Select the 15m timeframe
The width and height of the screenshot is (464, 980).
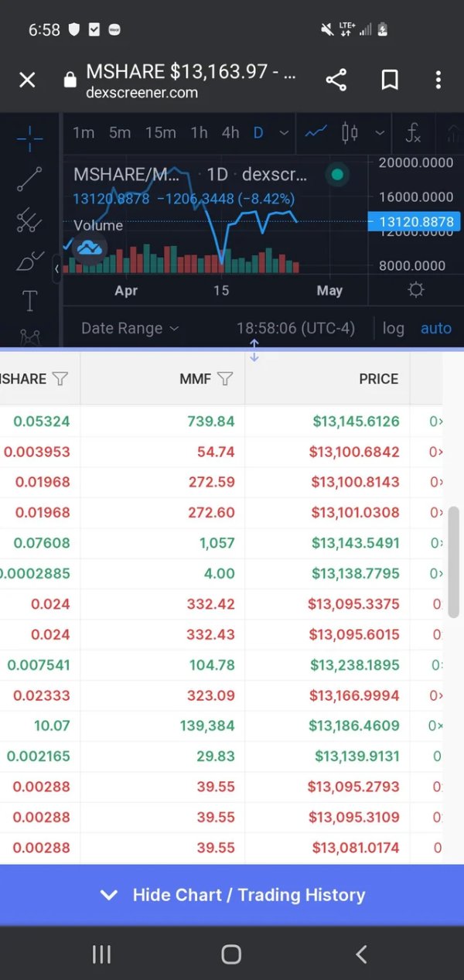160,133
